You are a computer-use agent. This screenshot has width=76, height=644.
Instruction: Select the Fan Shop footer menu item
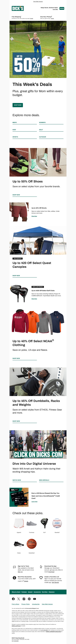tap(44, 592)
